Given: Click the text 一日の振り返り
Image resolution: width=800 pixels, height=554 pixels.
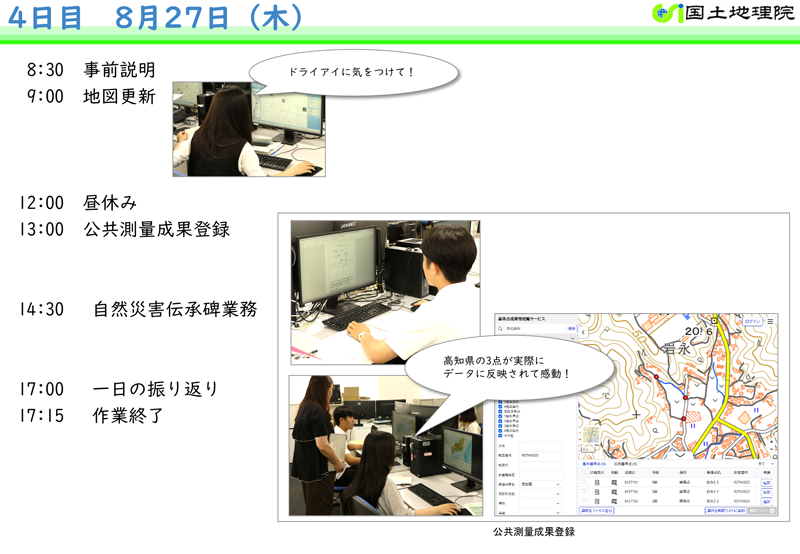Looking at the screenshot, I should [x=156, y=389].
